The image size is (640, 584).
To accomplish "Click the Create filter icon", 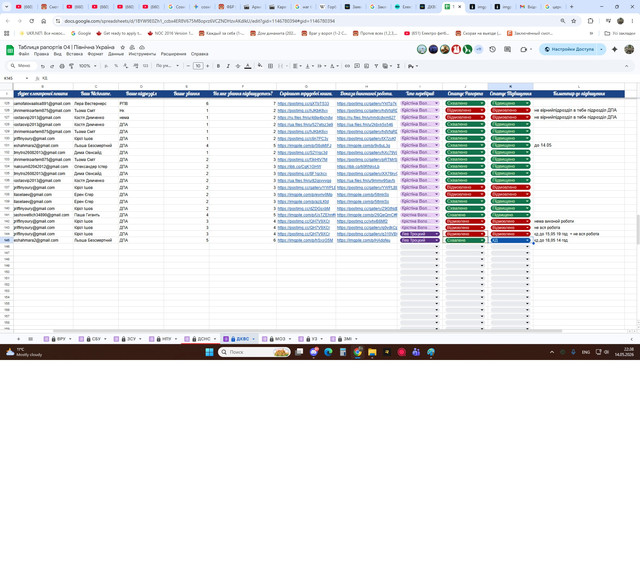I will (376, 66).
